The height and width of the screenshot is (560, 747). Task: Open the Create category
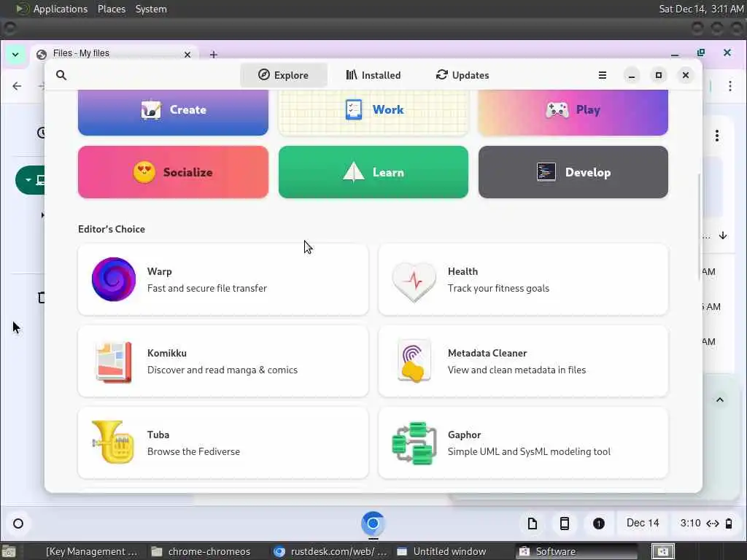click(x=173, y=112)
